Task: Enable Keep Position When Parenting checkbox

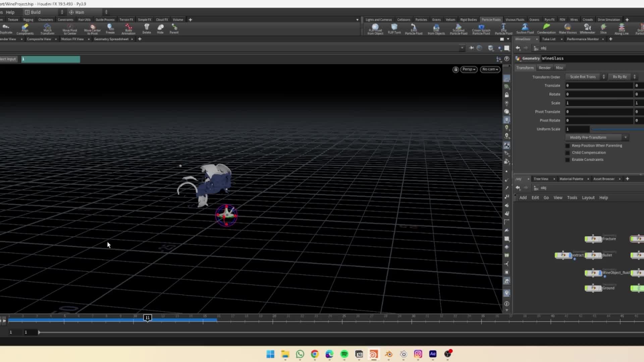Action: tap(568, 146)
